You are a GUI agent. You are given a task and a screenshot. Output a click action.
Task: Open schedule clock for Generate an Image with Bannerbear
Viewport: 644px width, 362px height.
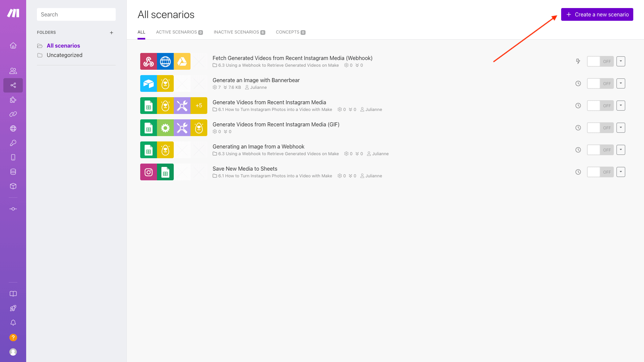point(578,83)
